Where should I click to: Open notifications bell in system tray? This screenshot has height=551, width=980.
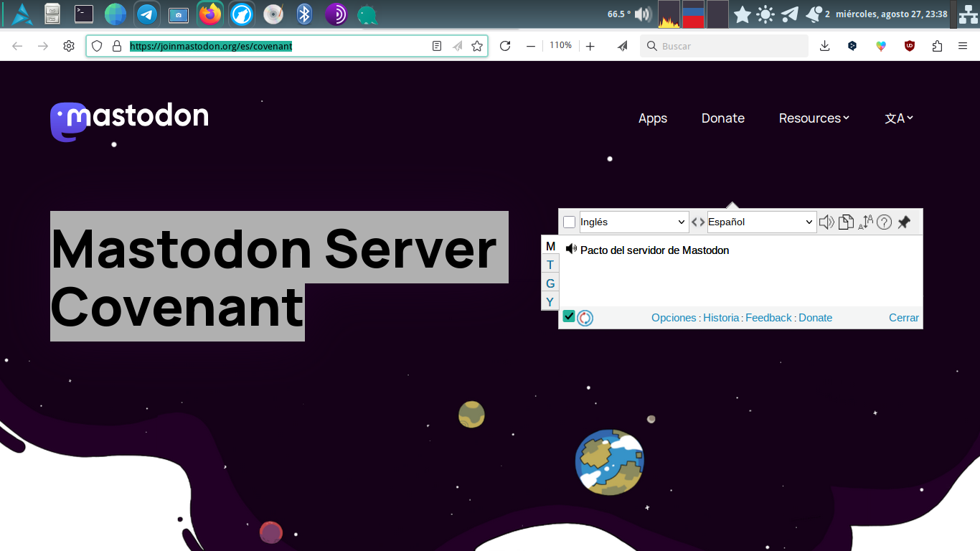[x=814, y=14]
